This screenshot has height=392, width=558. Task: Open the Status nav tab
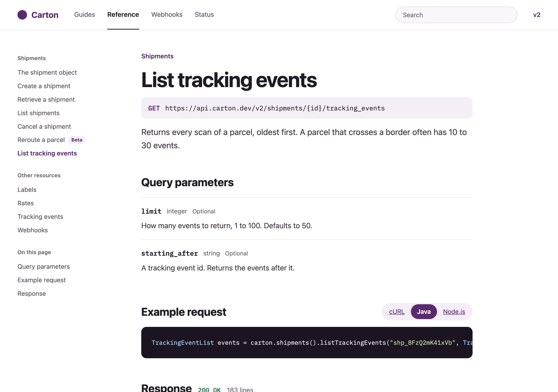pyautogui.click(x=204, y=15)
